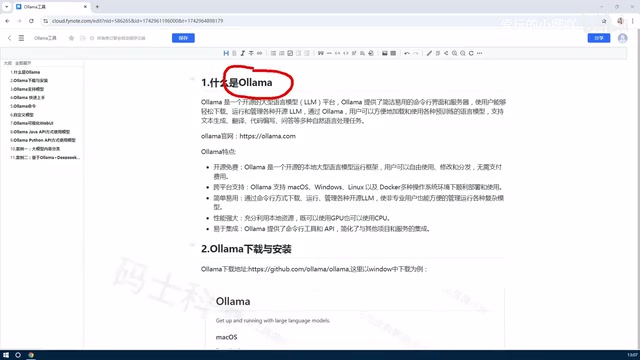Undo the last edit
Screen dimensions: 640x360
click(407, 53)
